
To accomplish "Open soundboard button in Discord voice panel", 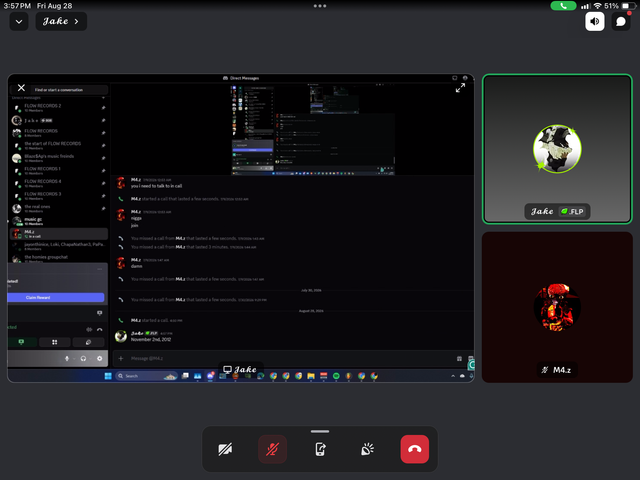I will tap(88, 342).
